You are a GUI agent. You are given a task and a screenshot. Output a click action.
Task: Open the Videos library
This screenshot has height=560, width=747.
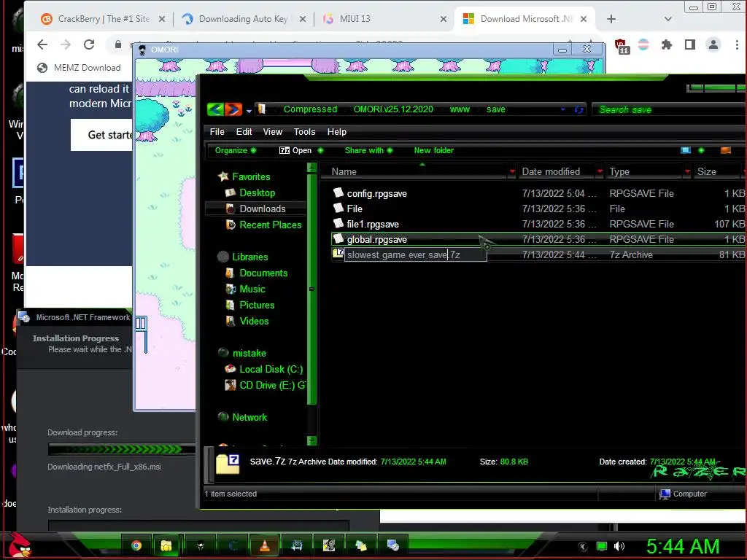255,322
